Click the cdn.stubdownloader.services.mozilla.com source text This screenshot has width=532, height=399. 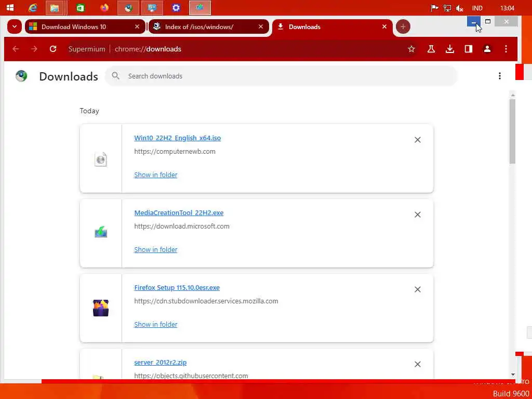pos(206,301)
